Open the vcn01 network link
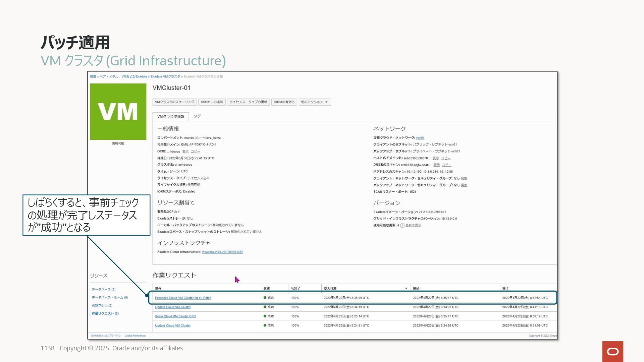This screenshot has width=644, height=362. click(420, 138)
